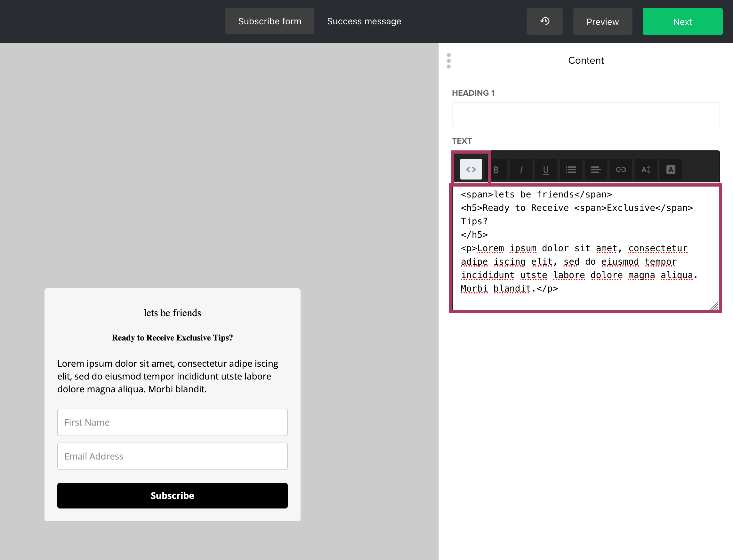
Task: Toggle the HTML code view icon
Action: click(471, 169)
